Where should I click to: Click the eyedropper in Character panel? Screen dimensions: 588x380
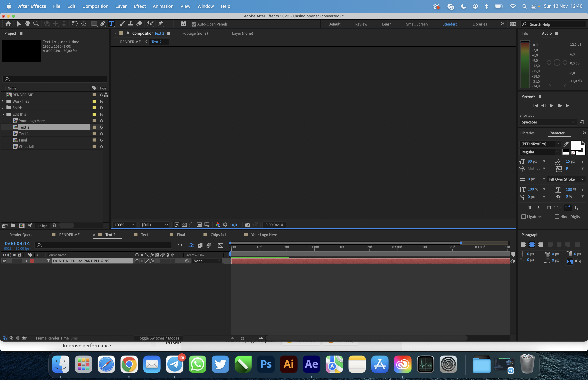(x=566, y=144)
